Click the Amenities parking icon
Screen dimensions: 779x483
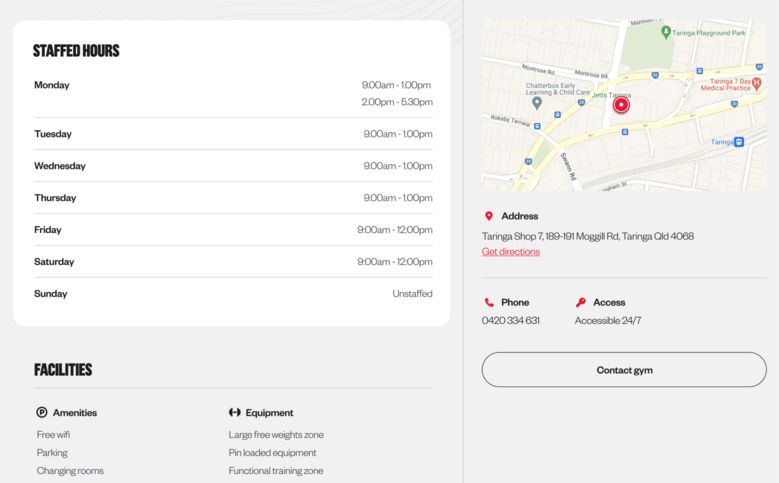[x=42, y=412]
